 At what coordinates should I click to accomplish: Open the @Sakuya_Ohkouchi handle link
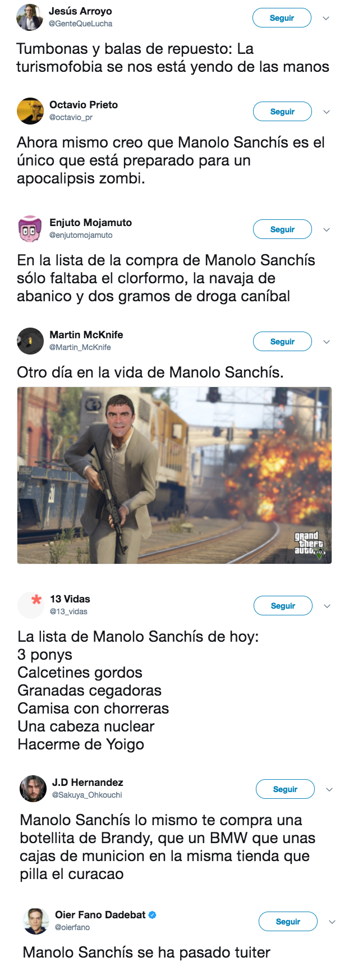point(87,795)
